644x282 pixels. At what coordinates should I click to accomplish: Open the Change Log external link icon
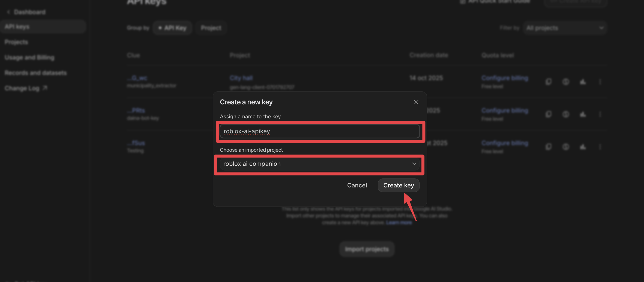45,88
